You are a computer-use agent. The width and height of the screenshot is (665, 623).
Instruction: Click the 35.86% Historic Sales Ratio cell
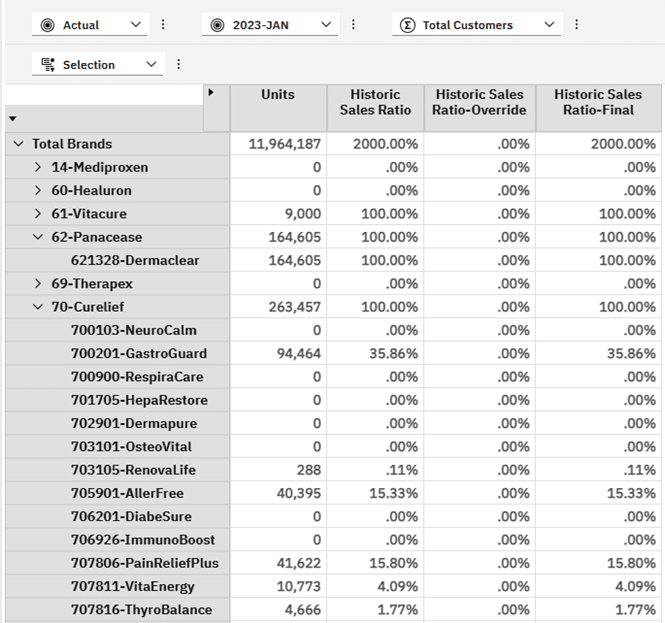[x=375, y=353]
